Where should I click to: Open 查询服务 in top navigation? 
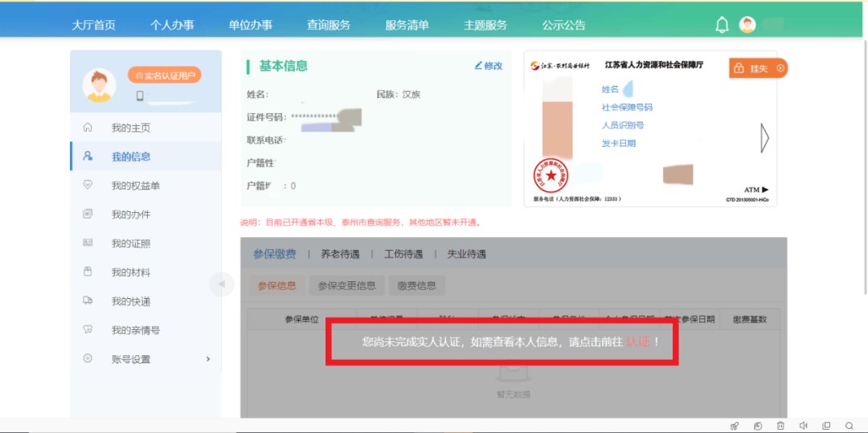click(328, 25)
